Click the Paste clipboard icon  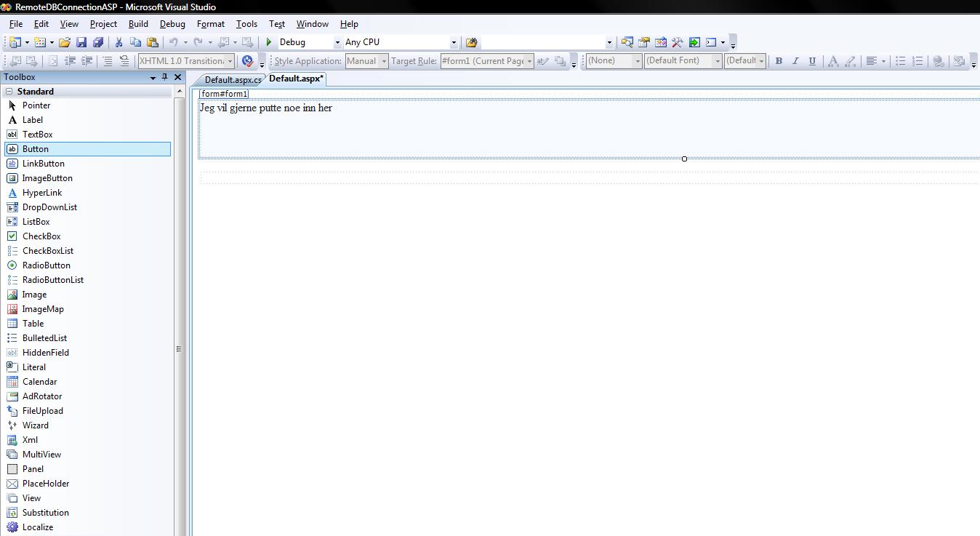(152, 42)
